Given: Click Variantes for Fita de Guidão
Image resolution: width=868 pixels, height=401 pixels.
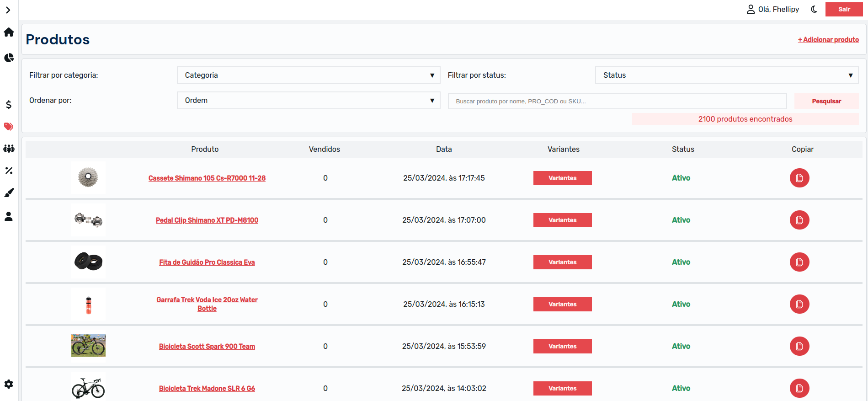Looking at the screenshot, I should [x=563, y=262].
